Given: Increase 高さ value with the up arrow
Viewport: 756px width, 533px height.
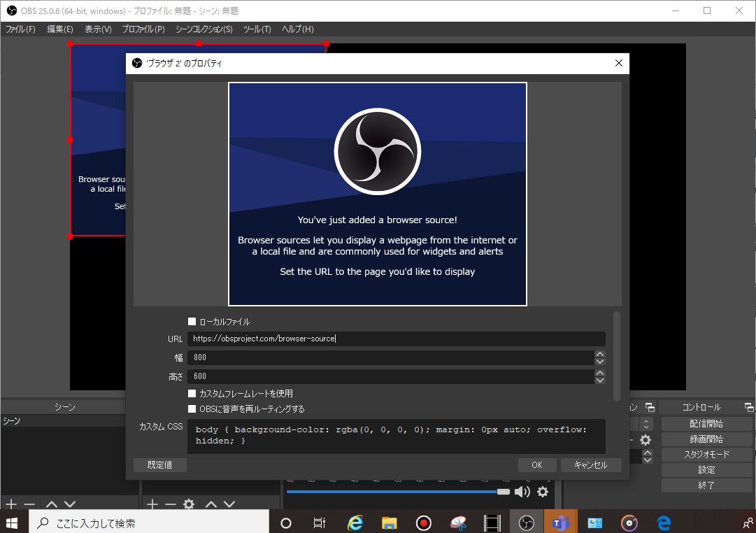Looking at the screenshot, I should pyautogui.click(x=600, y=372).
